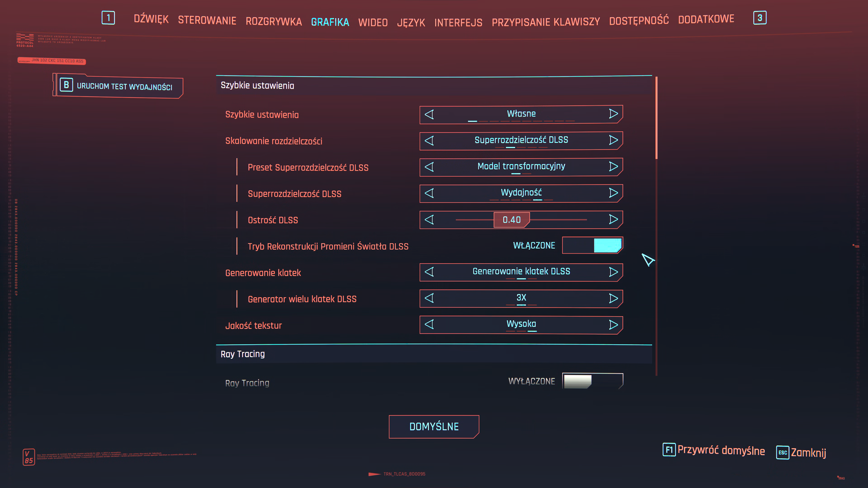Click the number 3 next-tab key icon
Image resolution: width=868 pixels, height=488 pixels.
(x=759, y=18)
